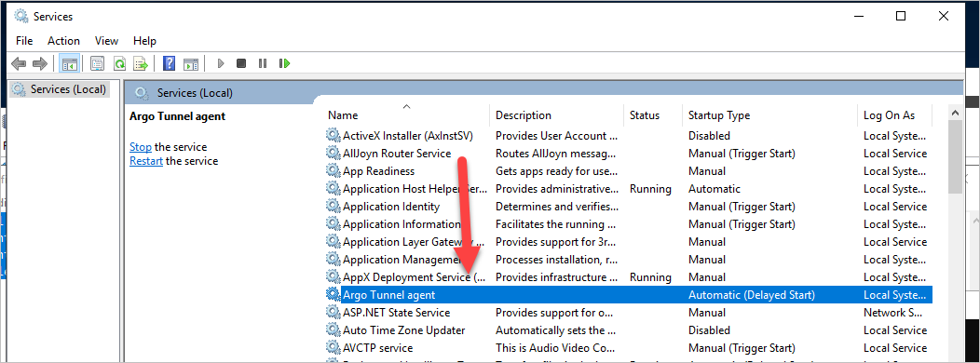Click gear icon beside AllJoyn Router Service
The height and width of the screenshot is (363, 980).
click(x=333, y=153)
